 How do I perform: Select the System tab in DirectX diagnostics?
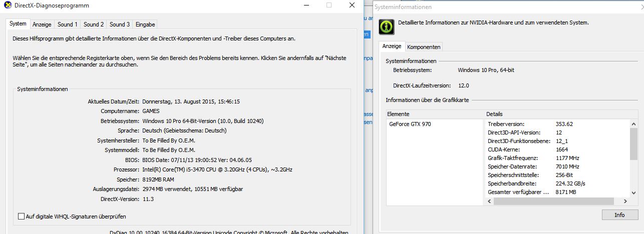18,23
